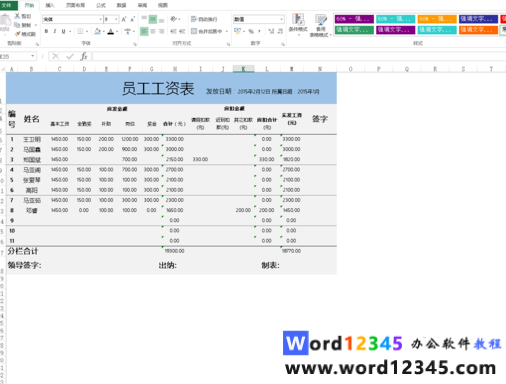Toggle middle vertical alignment
Viewport: 506px width, 384px height.
pos(153,19)
